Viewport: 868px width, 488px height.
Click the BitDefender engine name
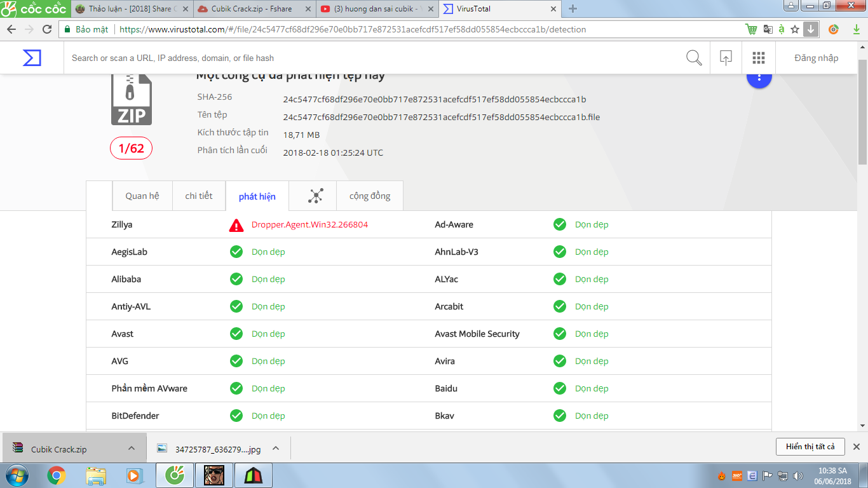(x=135, y=416)
